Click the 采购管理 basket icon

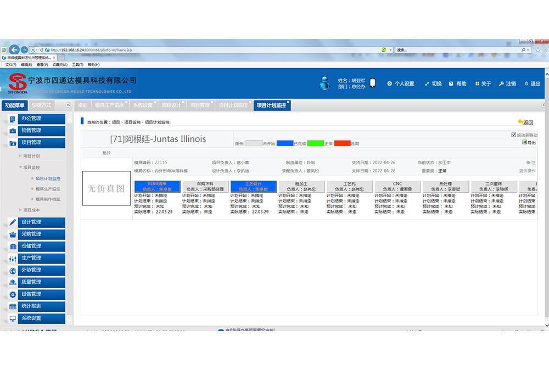[13, 234]
